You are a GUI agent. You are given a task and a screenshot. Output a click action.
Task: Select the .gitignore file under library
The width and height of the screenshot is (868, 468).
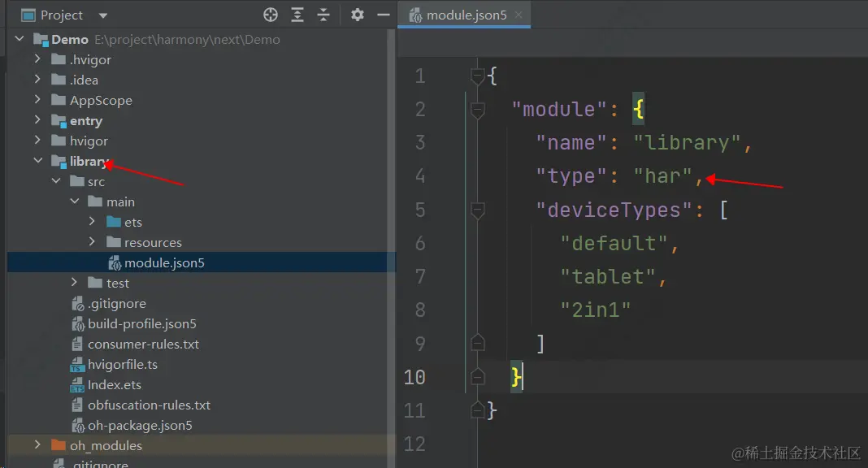pyautogui.click(x=117, y=303)
